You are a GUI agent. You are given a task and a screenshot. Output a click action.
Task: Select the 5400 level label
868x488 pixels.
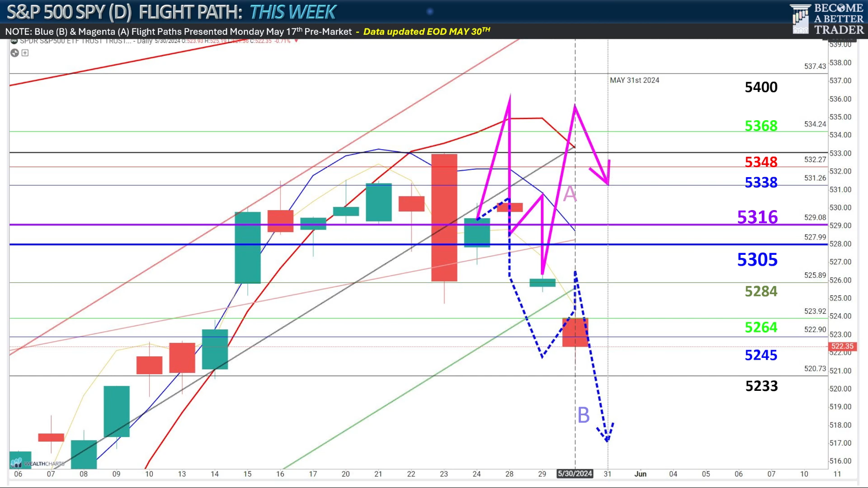click(761, 87)
